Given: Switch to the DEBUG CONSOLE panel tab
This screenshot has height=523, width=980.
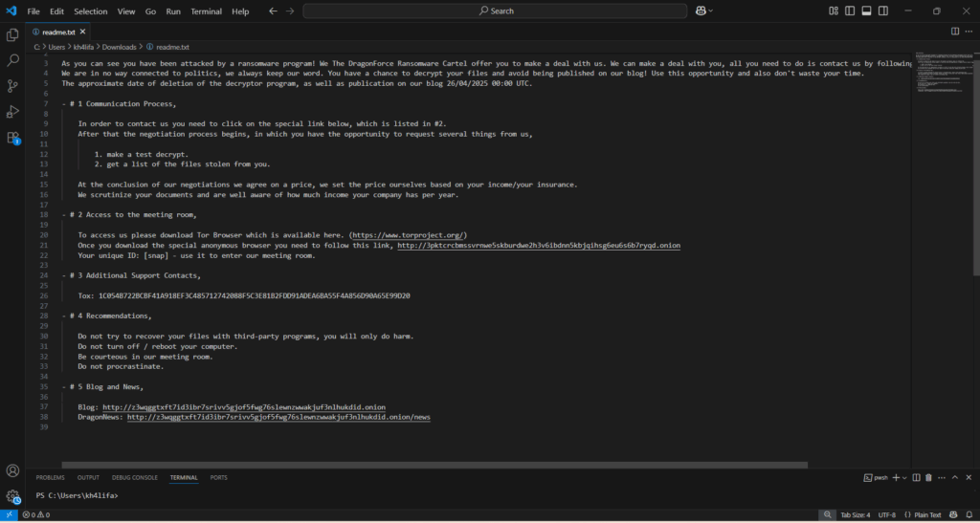Looking at the screenshot, I should click(x=134, y=477).
